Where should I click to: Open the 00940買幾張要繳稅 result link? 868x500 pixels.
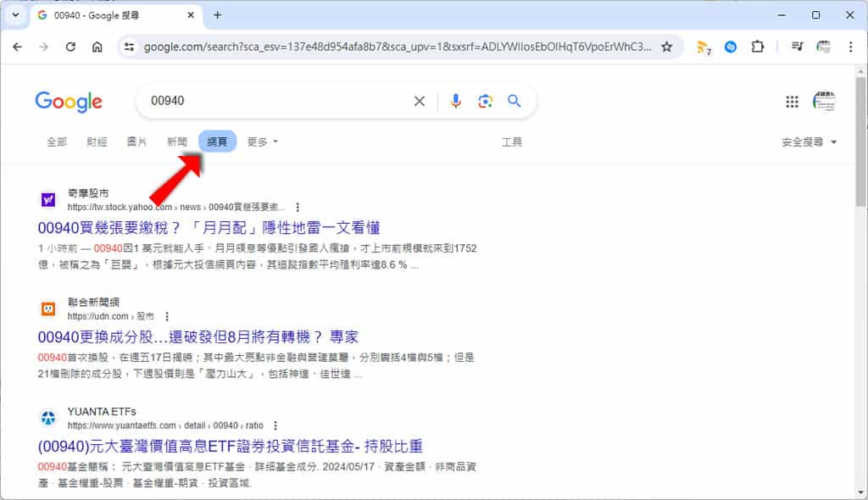pyautogui.click(x=209, y=228)
